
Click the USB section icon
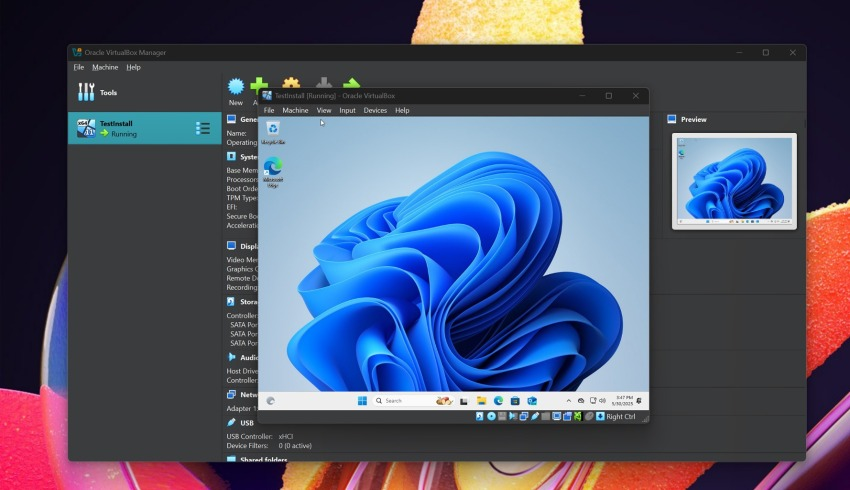(x=231, y=422)
